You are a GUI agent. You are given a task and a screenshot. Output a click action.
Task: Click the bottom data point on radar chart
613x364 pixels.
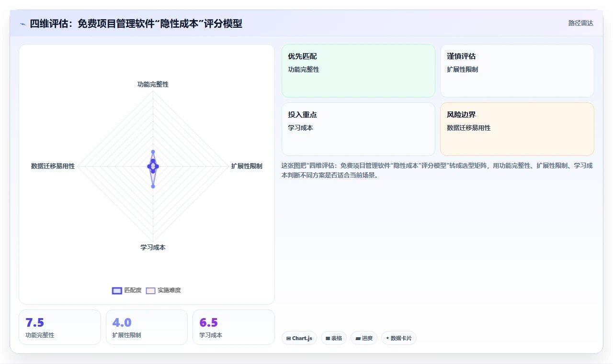point(153,186)
